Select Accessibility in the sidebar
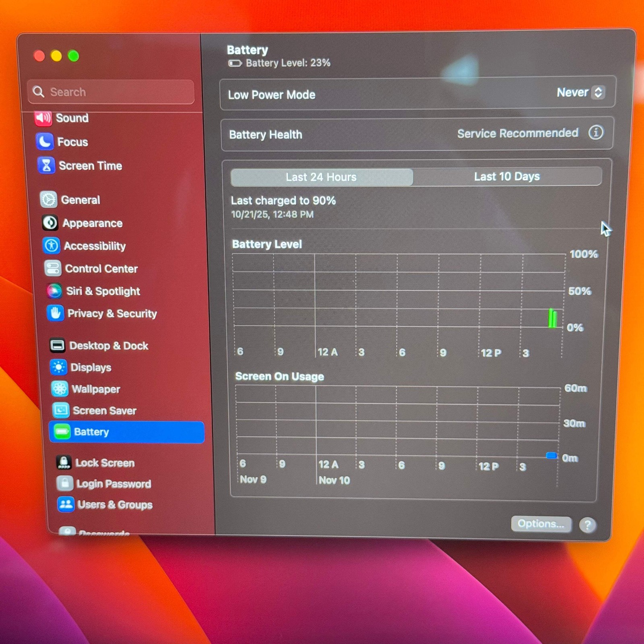This screenshot has height=644, width=644. pyautogui.click(x=95, y=246)
